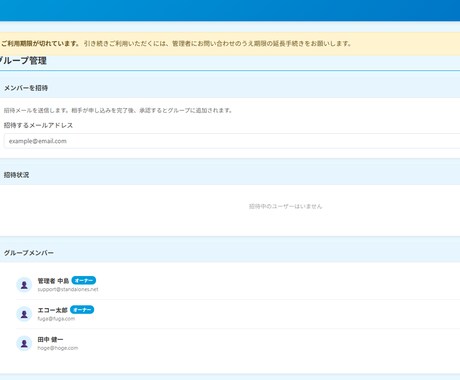Click email hoge@hoge.com

click(58, 348)
